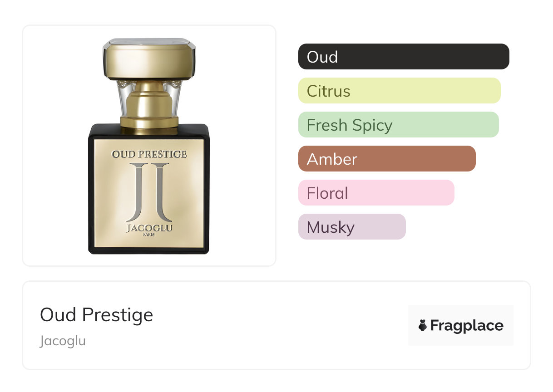Select the Floral accord bar

pos(376,193)
